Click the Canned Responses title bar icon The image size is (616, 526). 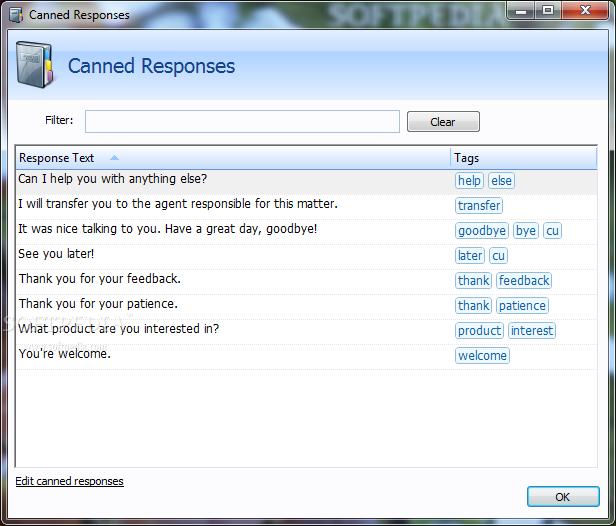point(16,15)
